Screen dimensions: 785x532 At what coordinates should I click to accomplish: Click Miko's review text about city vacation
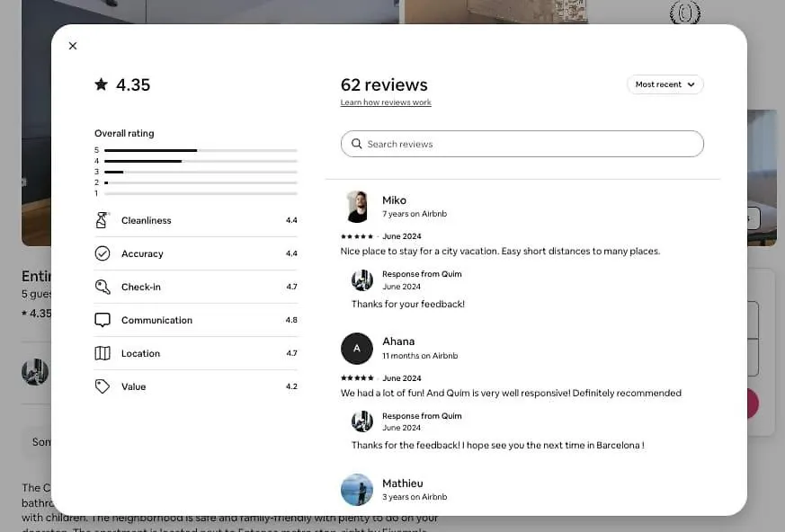click(x=500, y=252)
